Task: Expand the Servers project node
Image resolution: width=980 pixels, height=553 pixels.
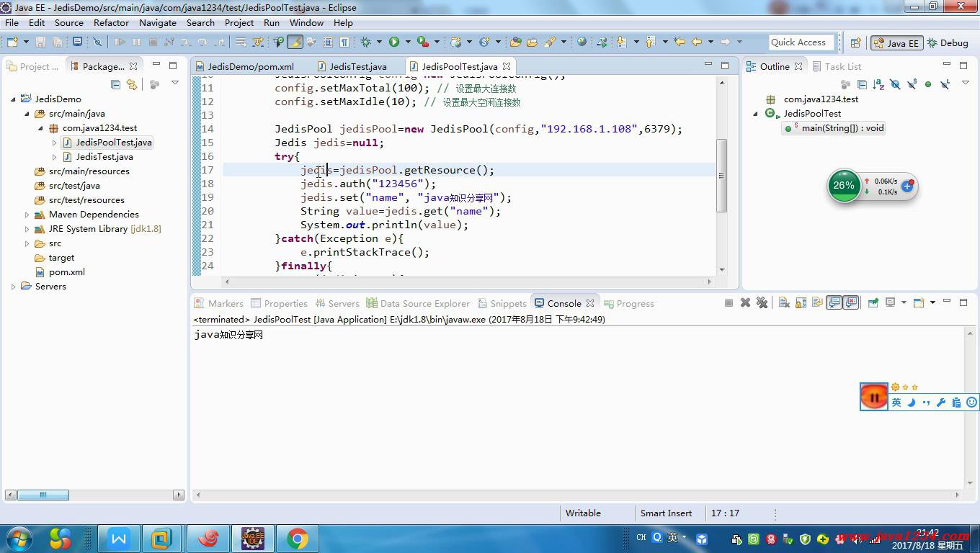Action: 13,287
